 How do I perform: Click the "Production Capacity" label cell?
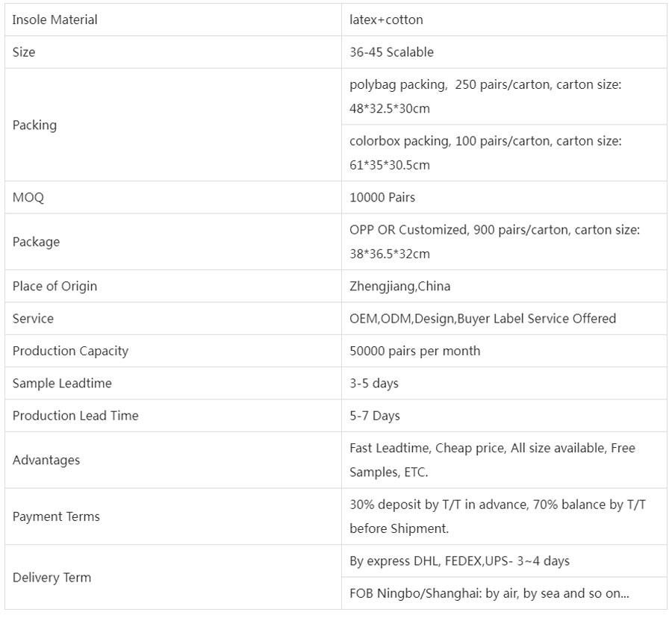(70, 351)
